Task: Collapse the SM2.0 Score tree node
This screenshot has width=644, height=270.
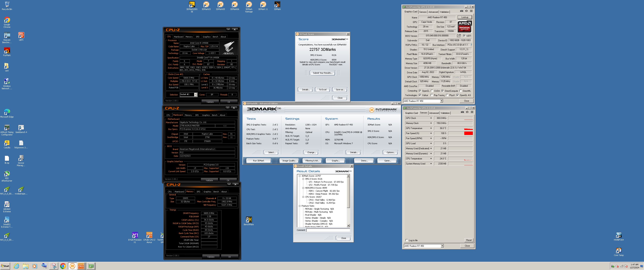Action: pyautogui.click(x=303, y=179)
